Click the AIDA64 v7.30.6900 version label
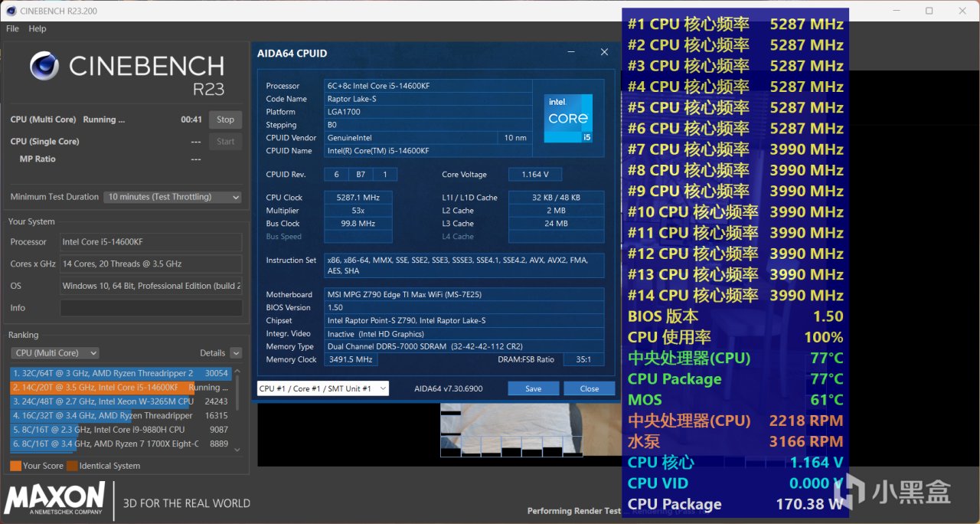980x524 pixels. pos(449,388)
